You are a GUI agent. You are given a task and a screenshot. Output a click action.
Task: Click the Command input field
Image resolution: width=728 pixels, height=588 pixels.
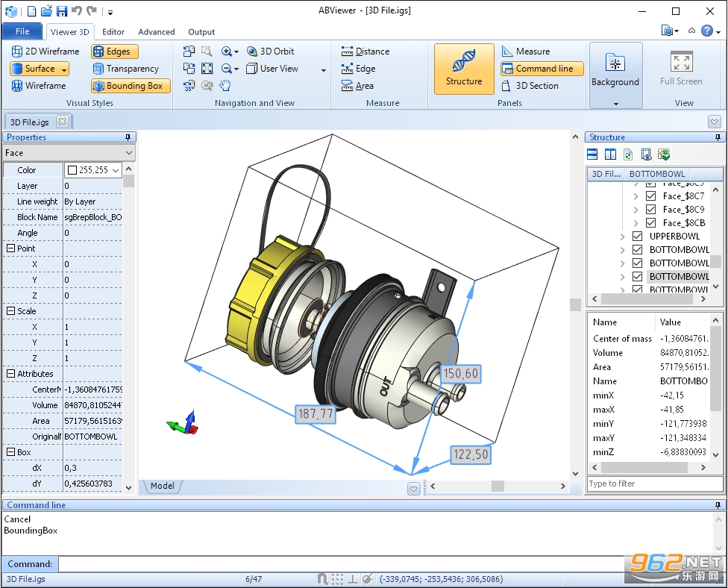(342, 564)
